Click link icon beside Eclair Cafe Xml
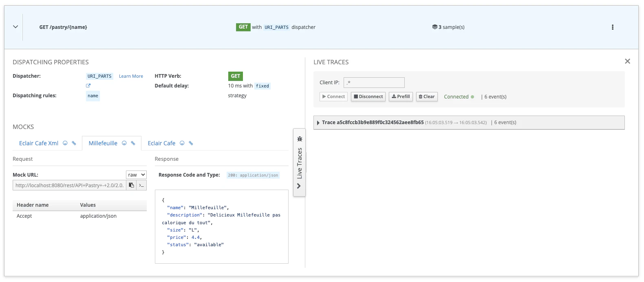The width and height of the screenshot is (644, 282). click(74, 143)
